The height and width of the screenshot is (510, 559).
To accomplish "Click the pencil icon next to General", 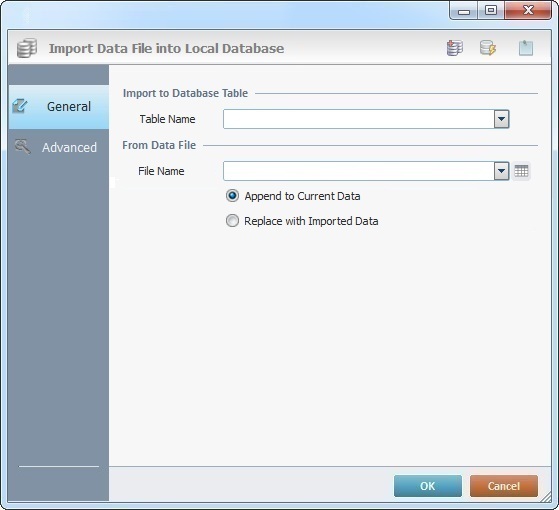I will tap(20, 106).
